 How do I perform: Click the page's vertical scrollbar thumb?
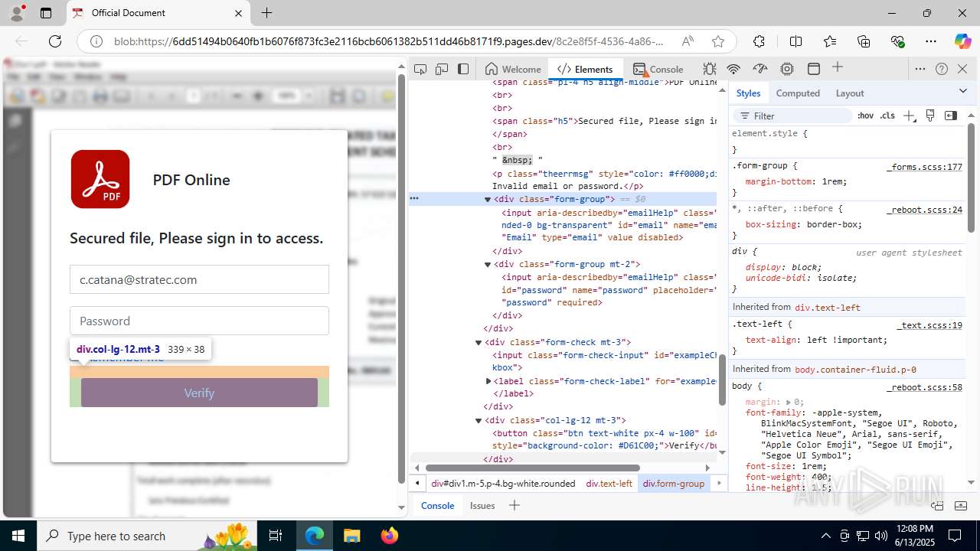(400, 279)
